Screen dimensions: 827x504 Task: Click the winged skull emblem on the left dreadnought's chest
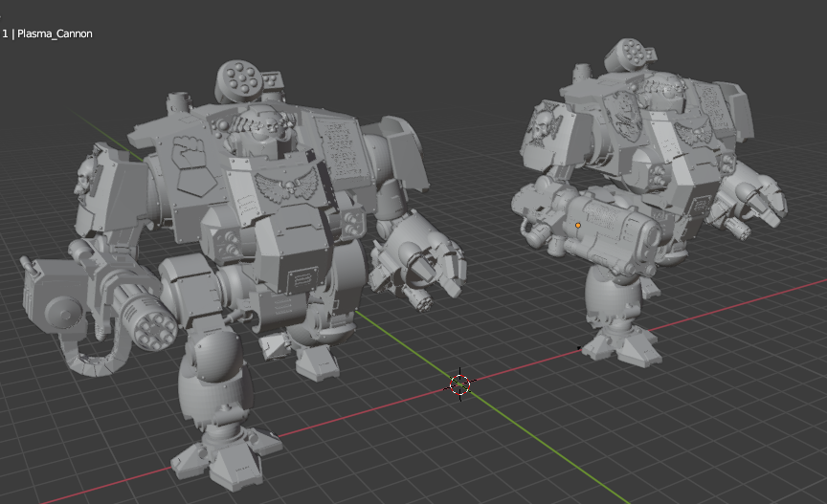287,186
